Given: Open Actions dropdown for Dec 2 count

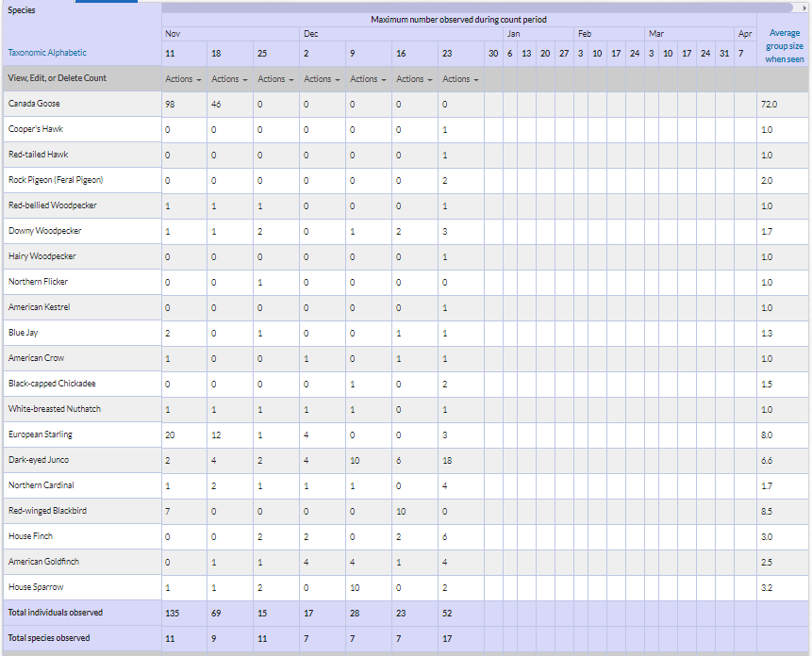Looking at the screenshot, I should pyautogui.click(x=321, y=79).
